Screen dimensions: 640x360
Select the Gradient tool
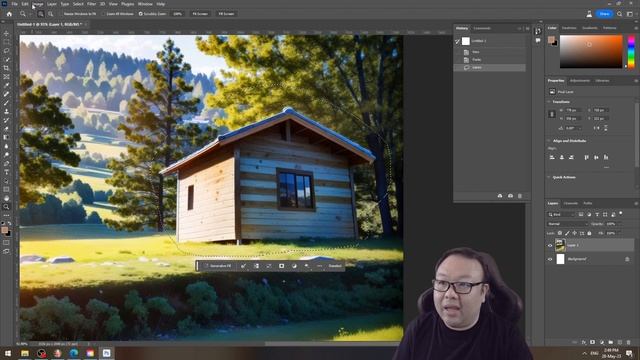pyautogui.click(x=6, y=137)
